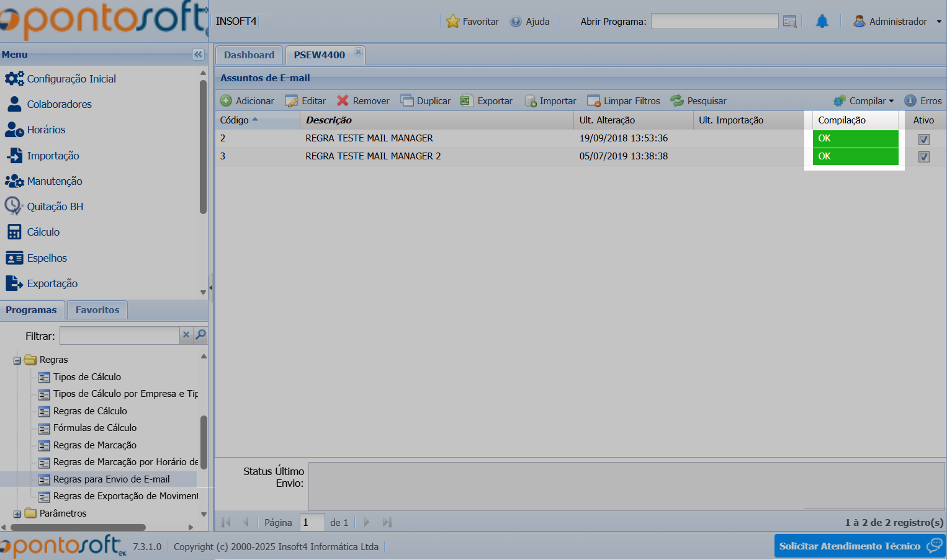This screenshot has height=560, width=947.
Task: Click the Remover red X icon
Action: tap(343, 101)
